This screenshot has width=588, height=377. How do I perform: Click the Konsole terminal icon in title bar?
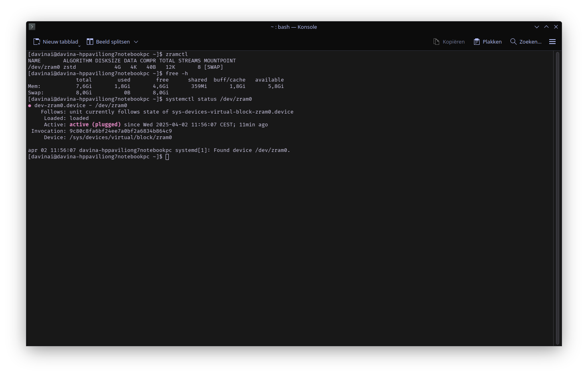(32, 27)
